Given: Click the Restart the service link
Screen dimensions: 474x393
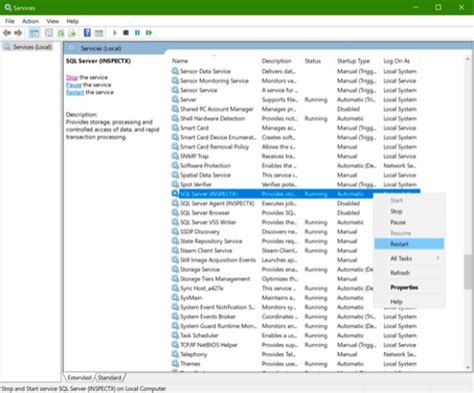Looking at the screenshot, I should point(75,92).
